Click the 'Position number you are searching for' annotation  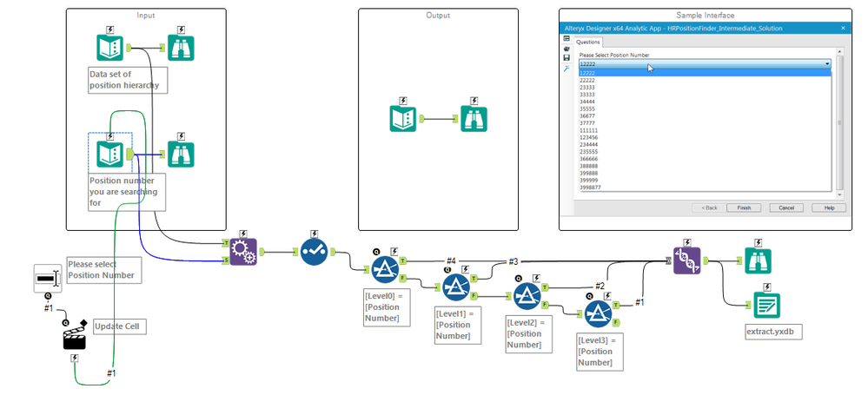(x=127, y=192)
